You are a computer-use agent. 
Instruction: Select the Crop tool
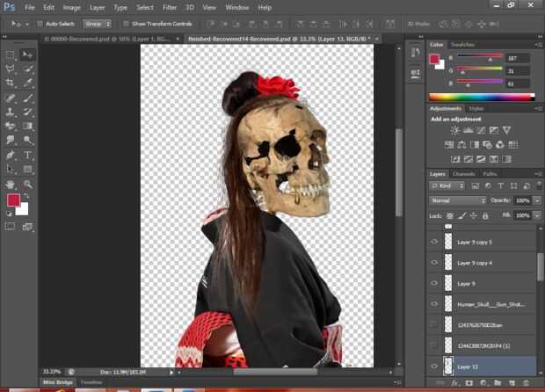tap(11, 83)
